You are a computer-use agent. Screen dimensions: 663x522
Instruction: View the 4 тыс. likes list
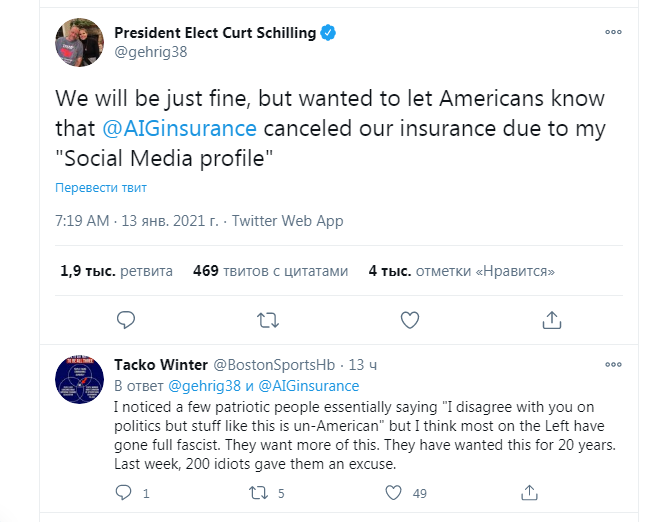click(461, 270)
